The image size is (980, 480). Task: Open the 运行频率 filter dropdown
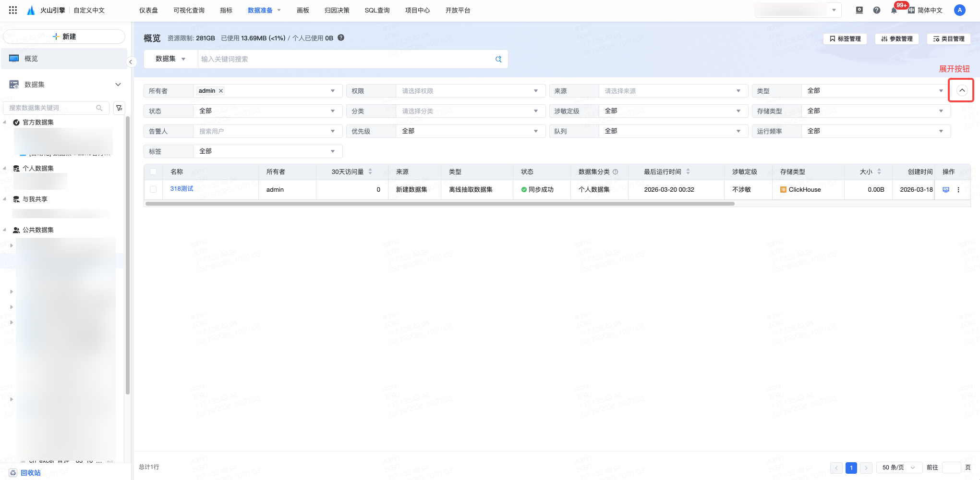876,131
